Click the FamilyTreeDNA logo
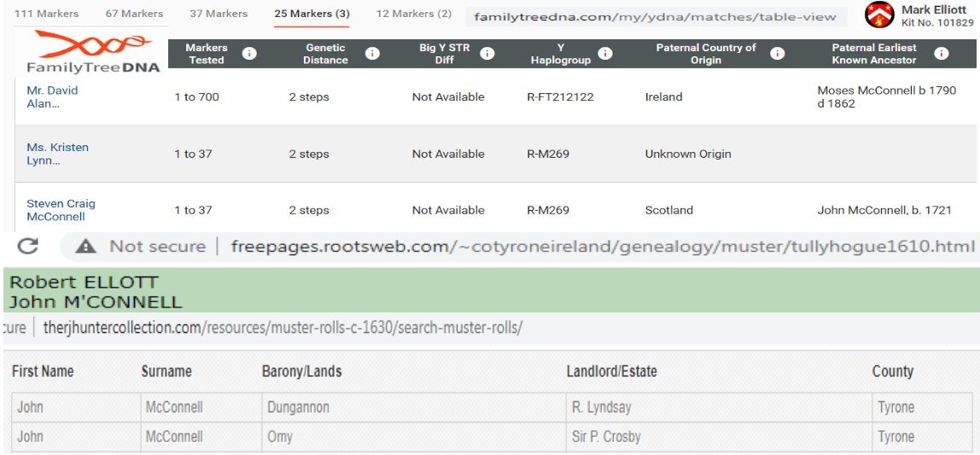Screen dimensions: 980x455 point(92,53)
